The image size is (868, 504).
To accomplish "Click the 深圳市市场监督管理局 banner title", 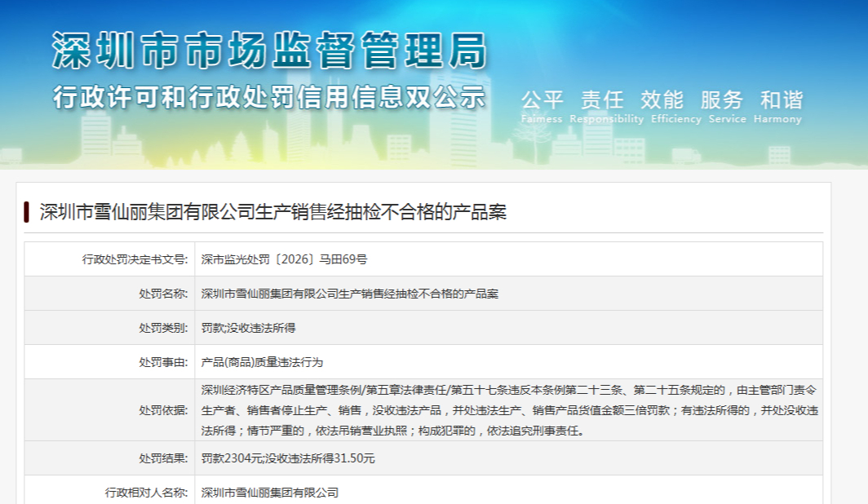I will click(269, 51).
